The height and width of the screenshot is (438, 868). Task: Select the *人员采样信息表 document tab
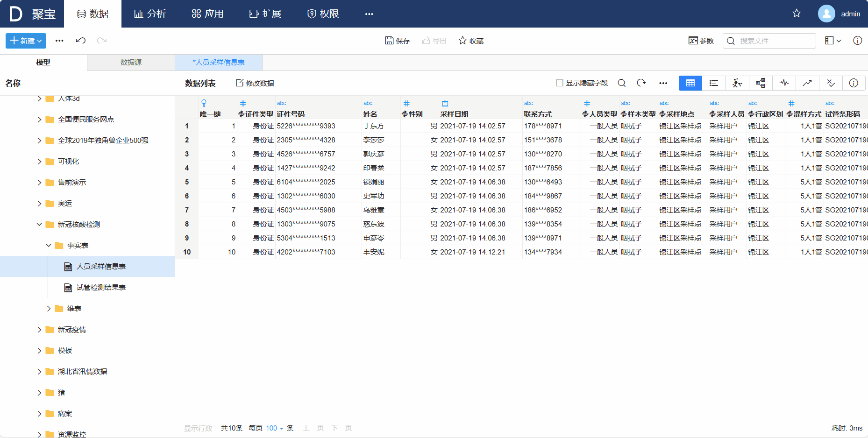(219, 63)
